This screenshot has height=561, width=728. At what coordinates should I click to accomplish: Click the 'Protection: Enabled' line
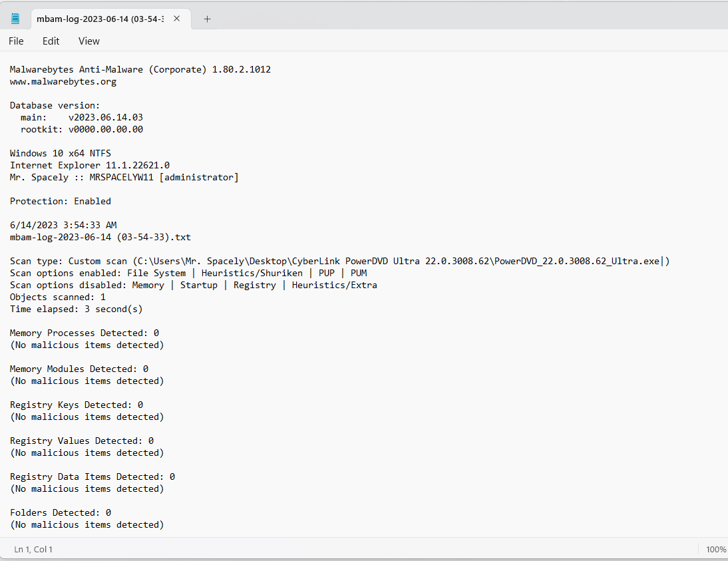click(x=61, y=201)
